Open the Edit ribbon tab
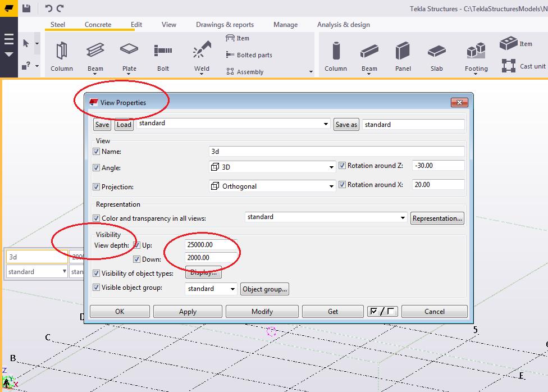The image size is (548, 392). [x=136, y=25]
